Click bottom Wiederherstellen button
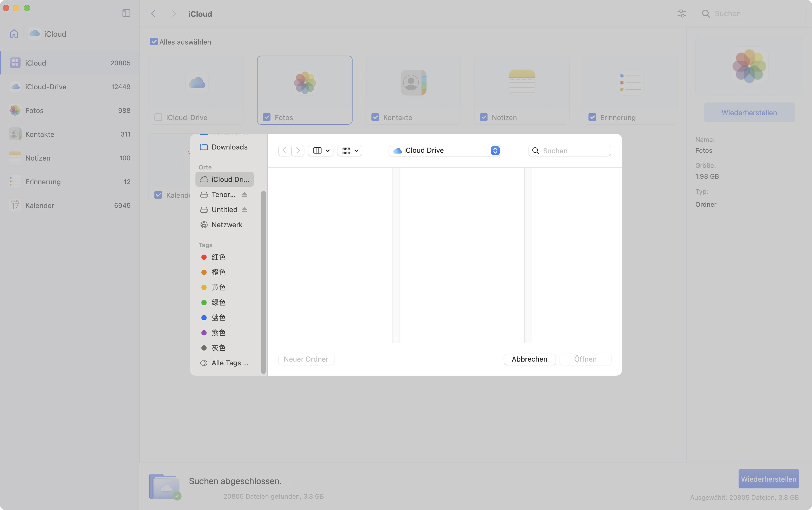Image resolution: width=812 pixels, height=510 pixels. pyautogui.click(x=769, y=479)
